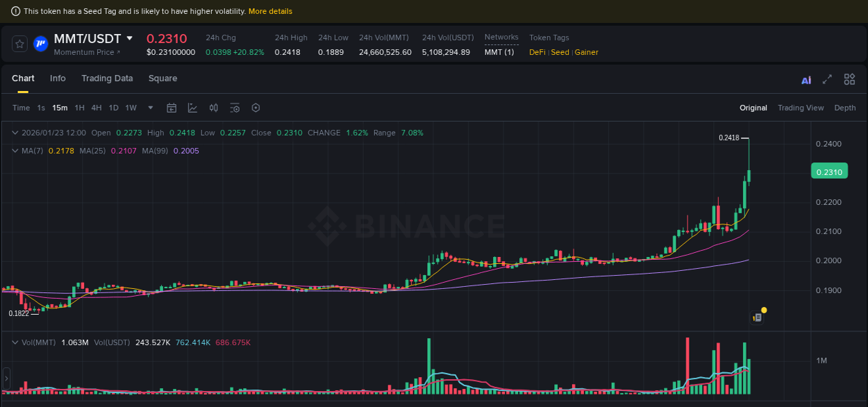
Task: Open the date range calendar picker
Action: pos(172,108)
